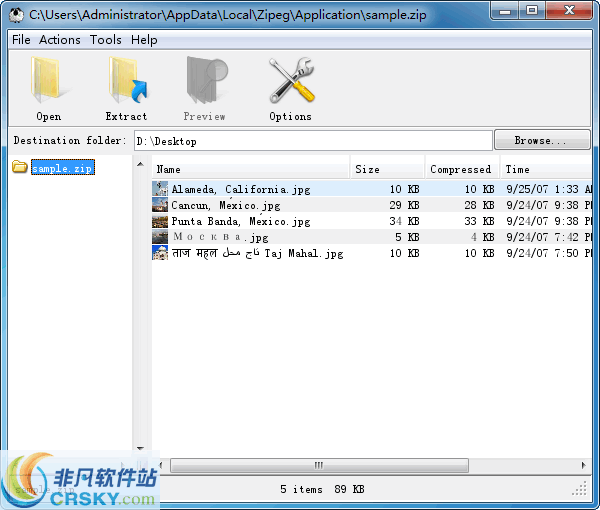Select the Punta Banda, Mexico.jpg thumbnail icon
The width and height of the screenshot is (600, 510).
[160, 221]
